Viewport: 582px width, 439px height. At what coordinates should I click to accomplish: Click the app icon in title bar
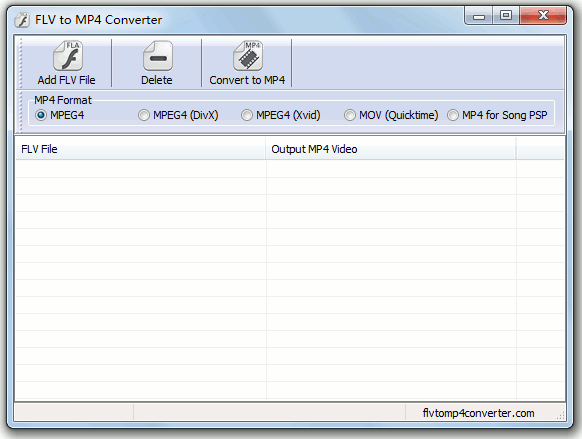22,20
